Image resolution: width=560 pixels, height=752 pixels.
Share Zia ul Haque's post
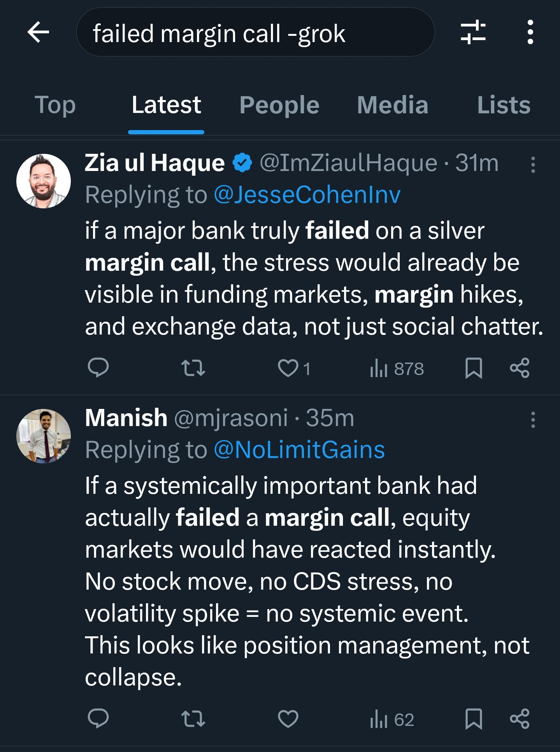520,368
